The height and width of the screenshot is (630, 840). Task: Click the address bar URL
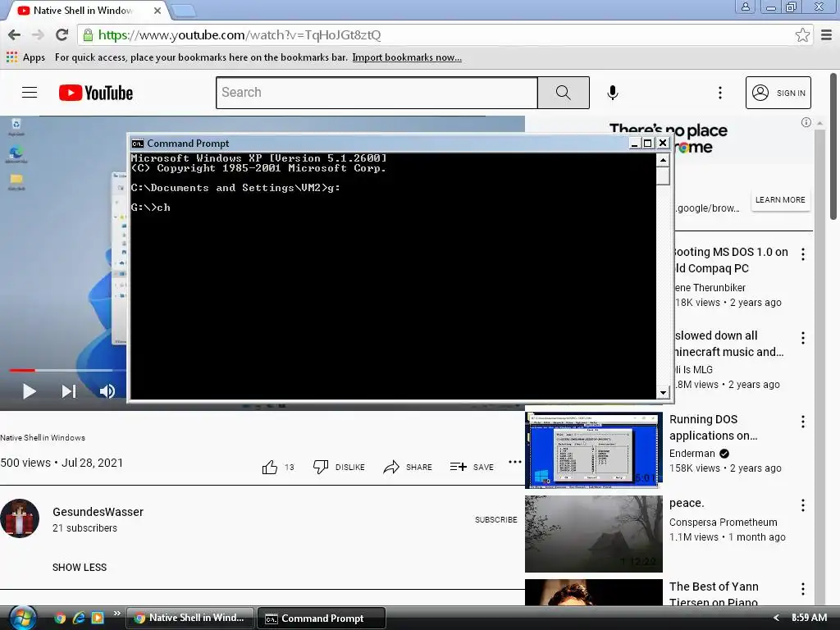click(x=240, y=34)
